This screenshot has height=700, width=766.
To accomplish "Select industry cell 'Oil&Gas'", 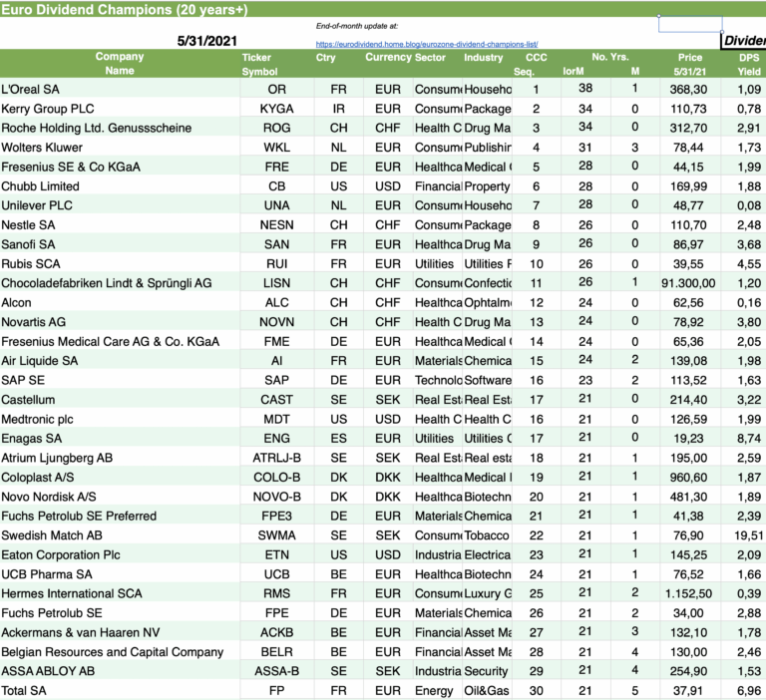I will 487,691.
